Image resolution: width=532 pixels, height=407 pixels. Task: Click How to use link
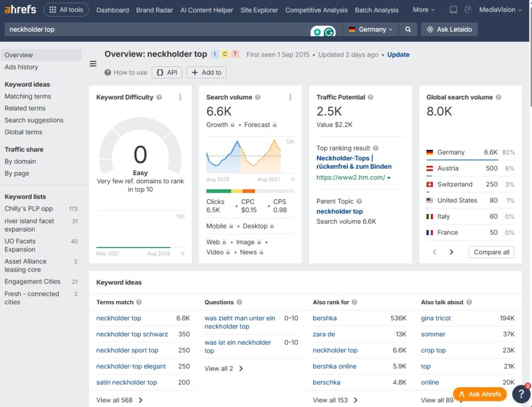(126, 73)
